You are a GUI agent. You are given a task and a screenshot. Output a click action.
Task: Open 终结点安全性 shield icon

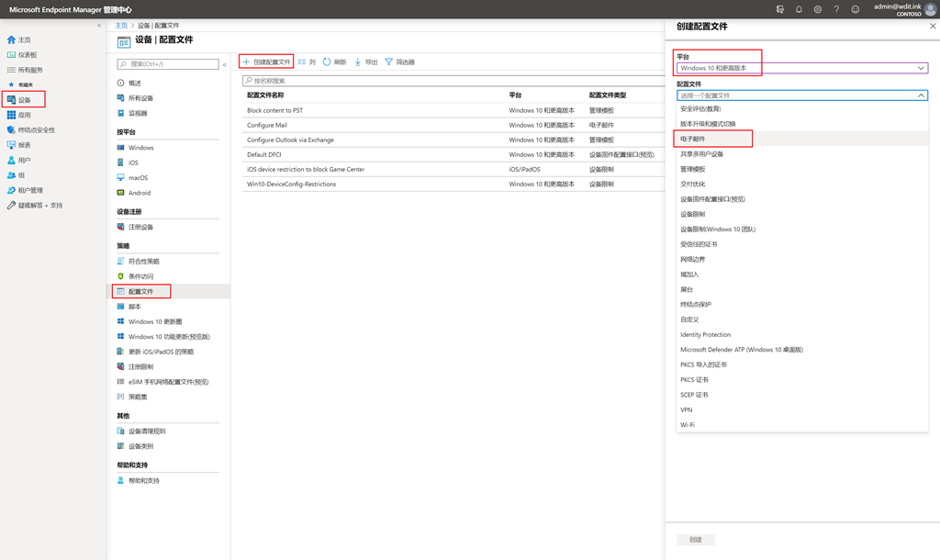[11, 129]
